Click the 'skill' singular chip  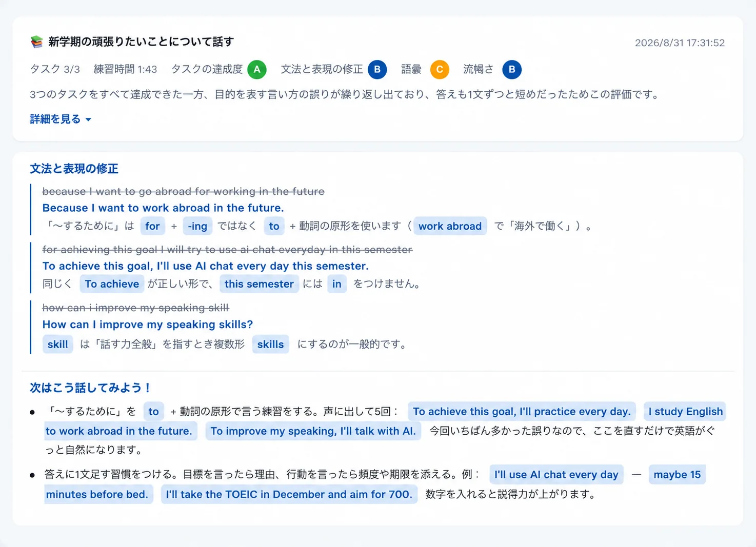[57, 345]
